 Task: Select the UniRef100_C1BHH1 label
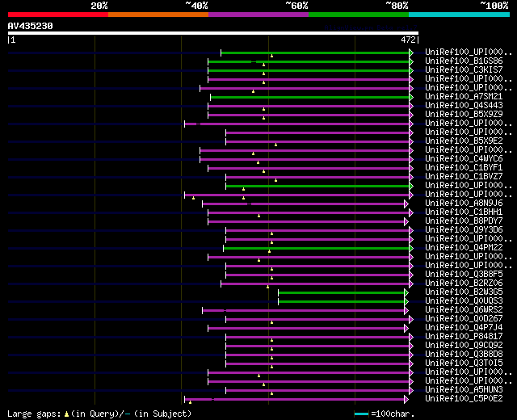[464, 212]
